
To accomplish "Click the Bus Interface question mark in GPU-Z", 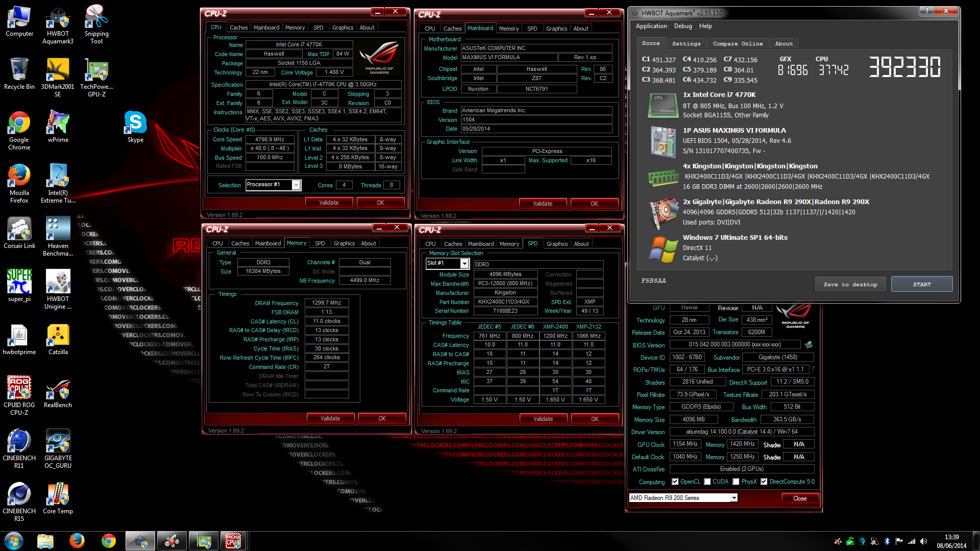I will pos(813,369).
